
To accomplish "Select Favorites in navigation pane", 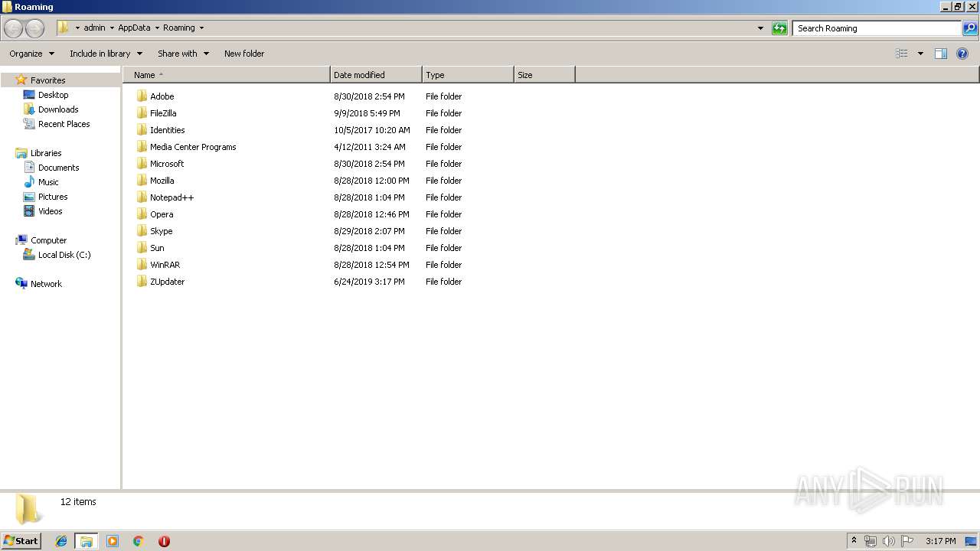I will pyautogui.click(x=47, y=80).
